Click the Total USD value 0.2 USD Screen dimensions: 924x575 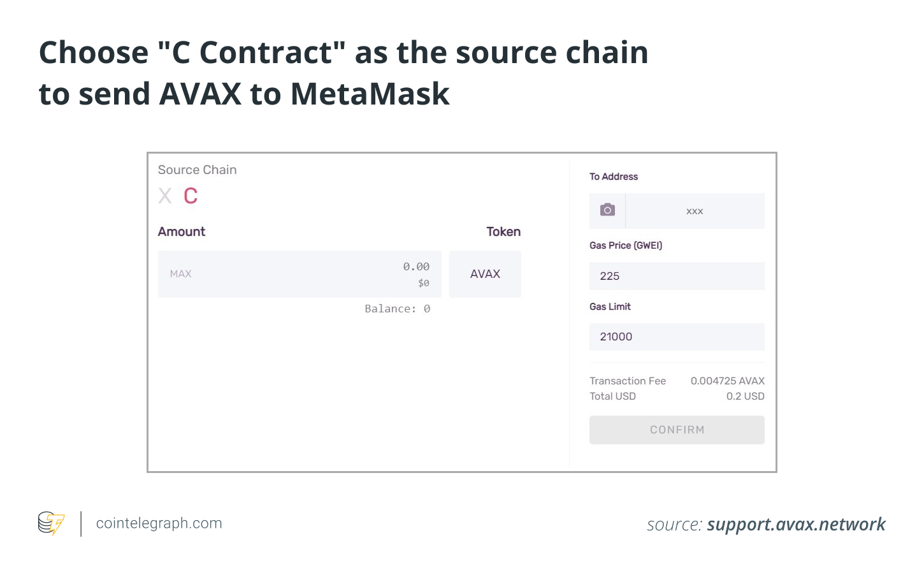[746, 396]
